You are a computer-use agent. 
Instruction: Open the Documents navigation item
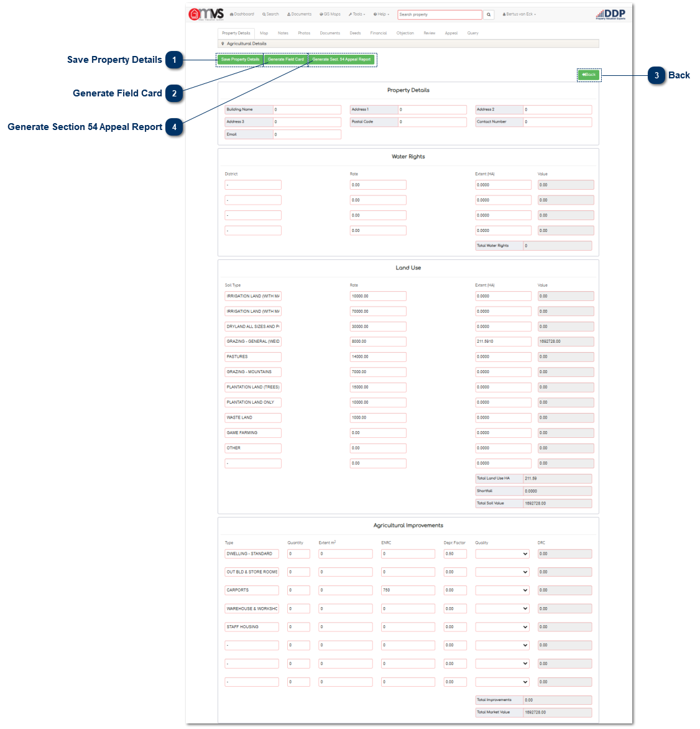(x=300, y=14)
